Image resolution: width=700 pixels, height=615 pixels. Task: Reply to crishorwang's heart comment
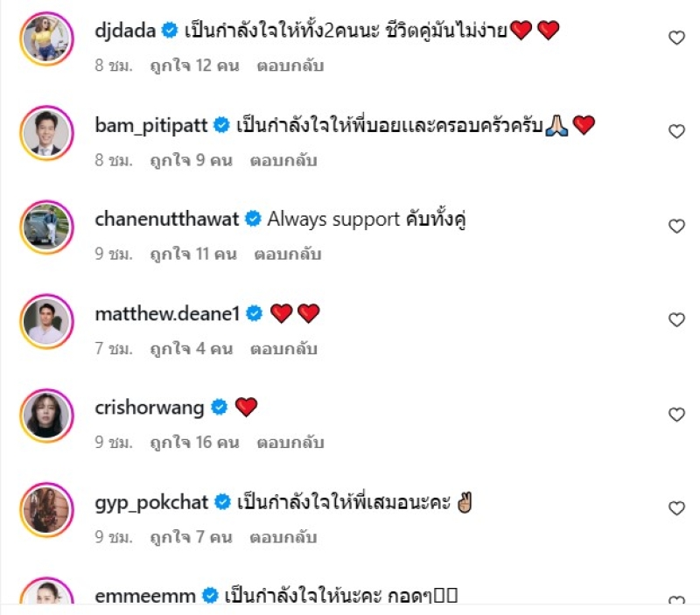290,443
